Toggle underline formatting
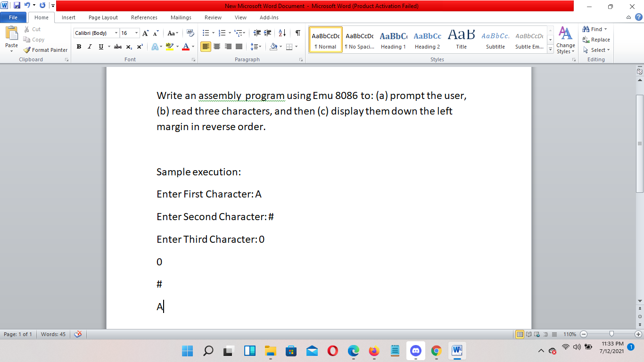This screenshot has height=362, width=644. click(100, 47)
